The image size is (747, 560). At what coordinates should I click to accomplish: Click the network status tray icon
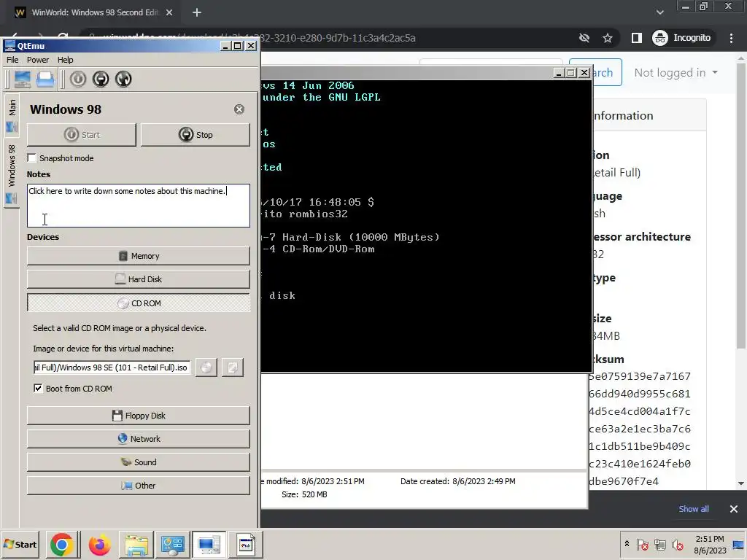point(659,544)
